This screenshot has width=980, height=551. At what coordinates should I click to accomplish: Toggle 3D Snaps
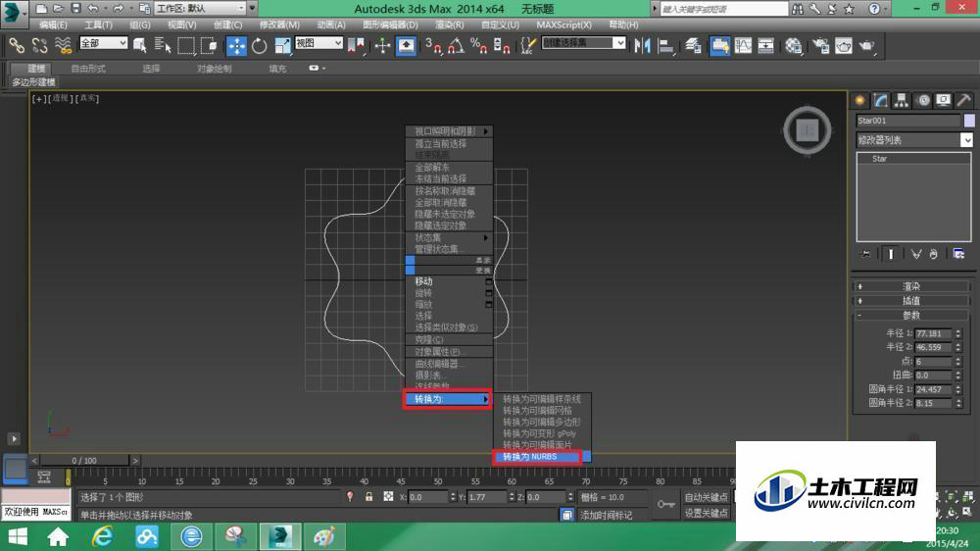[x=432, y=46]
